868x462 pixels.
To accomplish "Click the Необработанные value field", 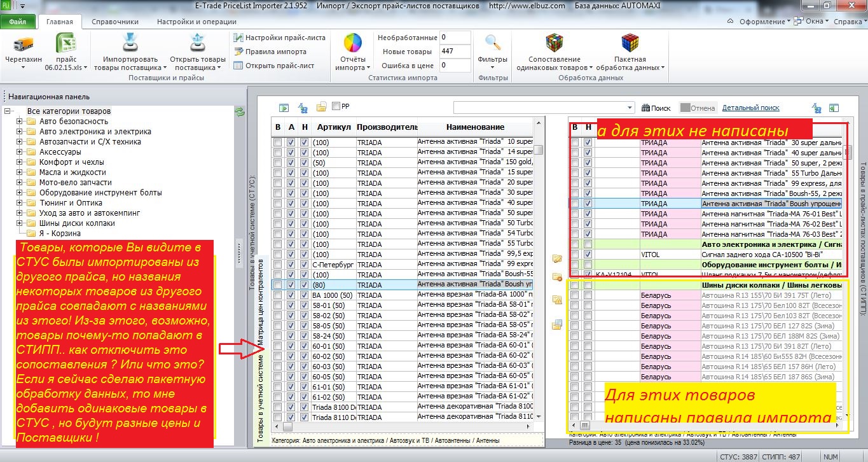I will 455,38.
